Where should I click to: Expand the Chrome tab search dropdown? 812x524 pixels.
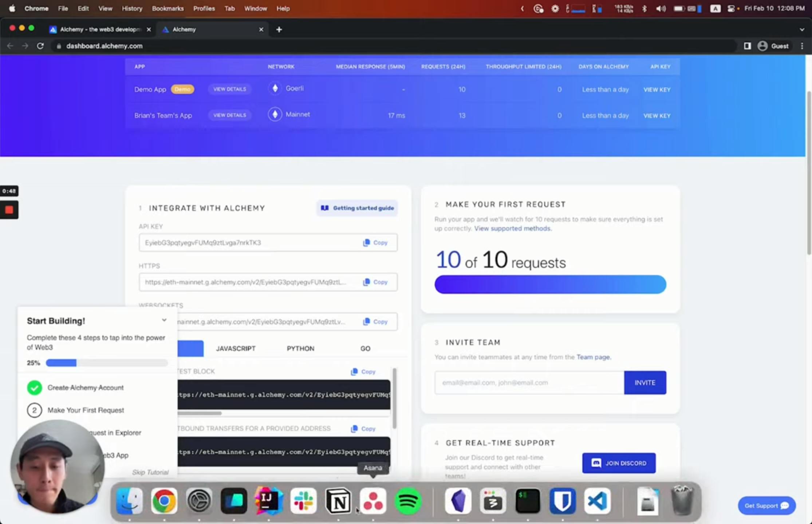pyautogui.click(x=802, y=29)
